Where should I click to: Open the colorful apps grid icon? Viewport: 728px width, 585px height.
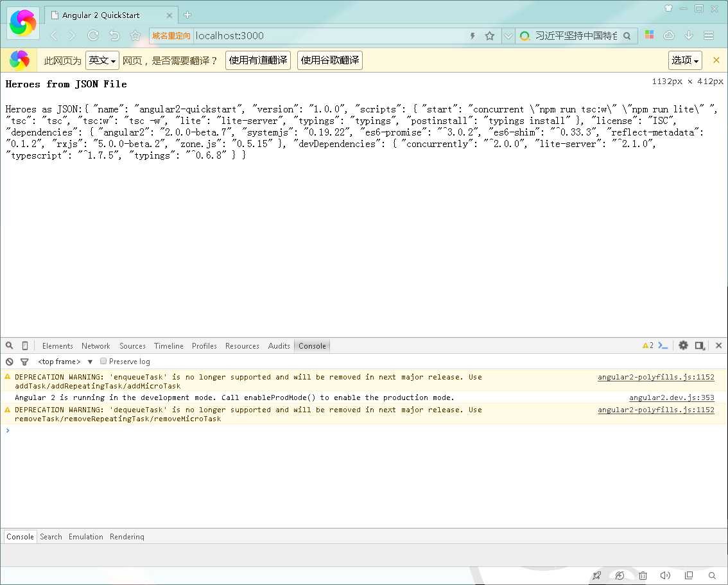tap(649, 35)
